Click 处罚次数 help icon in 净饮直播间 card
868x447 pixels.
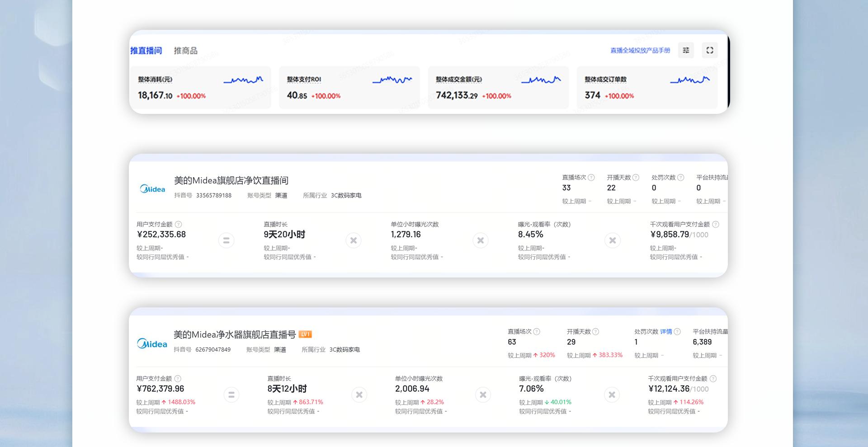coord(681,178)
